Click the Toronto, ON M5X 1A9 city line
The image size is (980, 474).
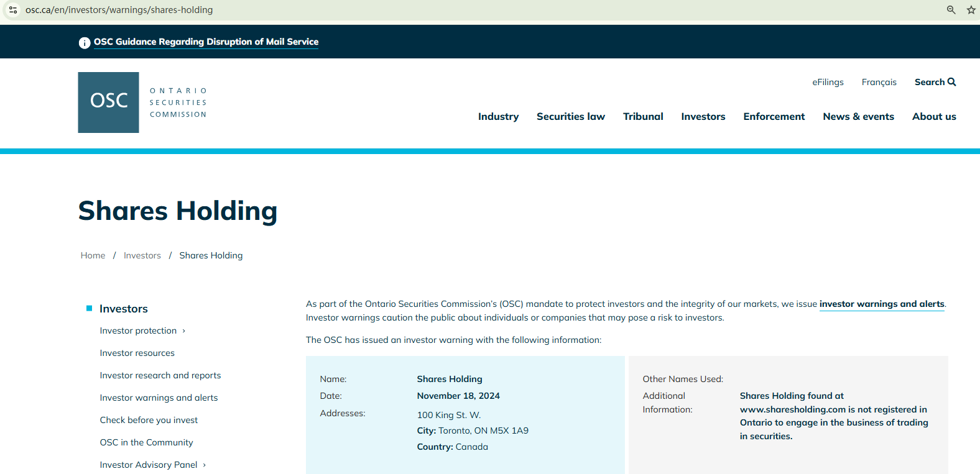coord(473,431)
